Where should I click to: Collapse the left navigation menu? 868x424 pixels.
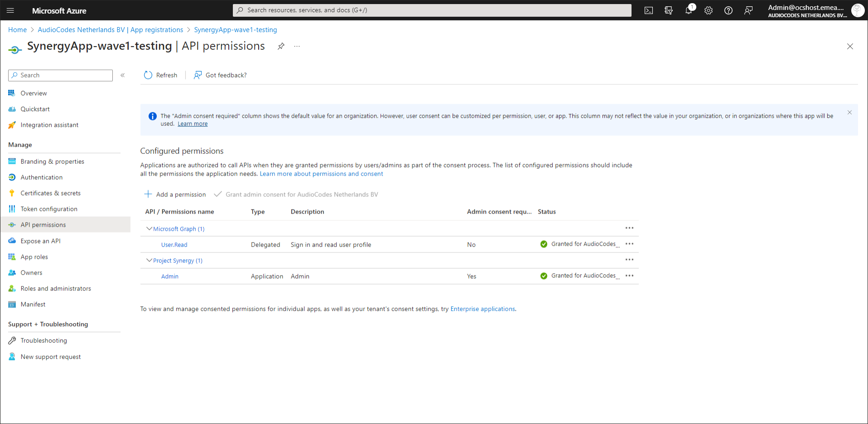click(123, 75)
